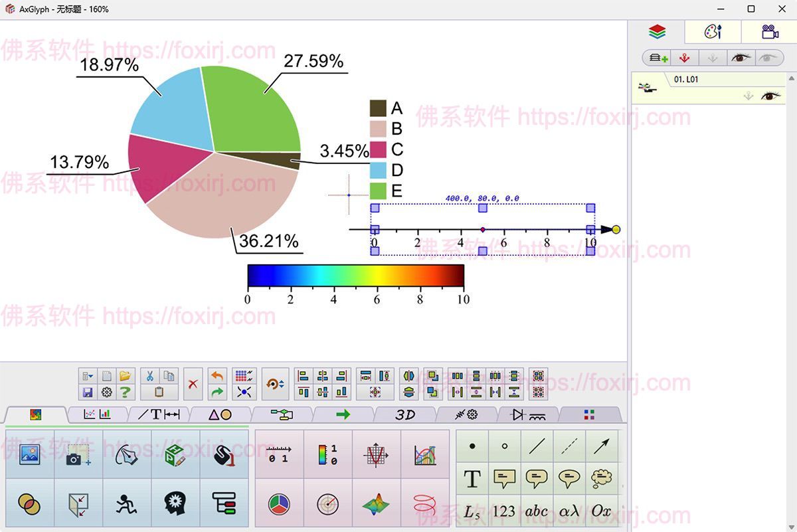Image resolution: width=797 pixels, height=532 pixels.
Task: Select the text tool T
Action: click(x=472, y=478)
